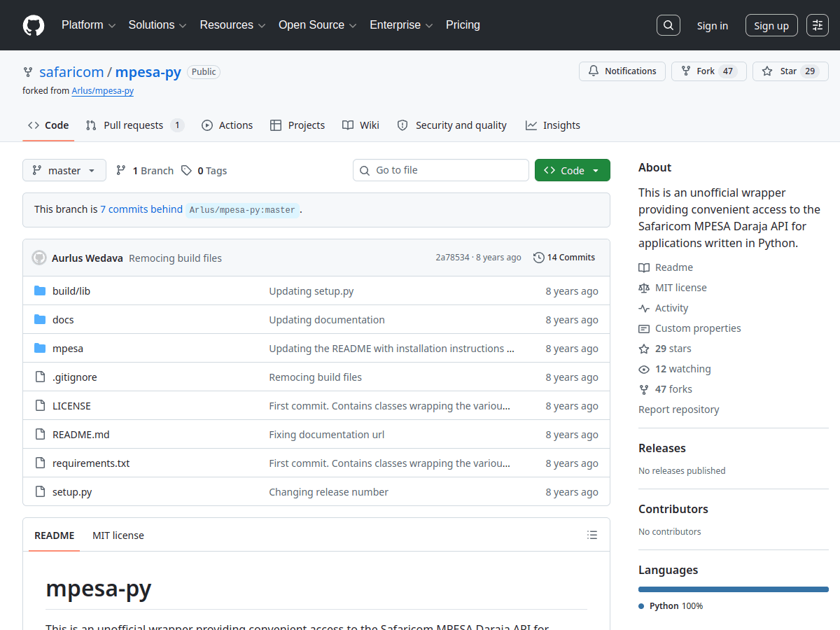Open the green Code dropdown button
The height and width of the screenshot is (630, 840).
573,170
